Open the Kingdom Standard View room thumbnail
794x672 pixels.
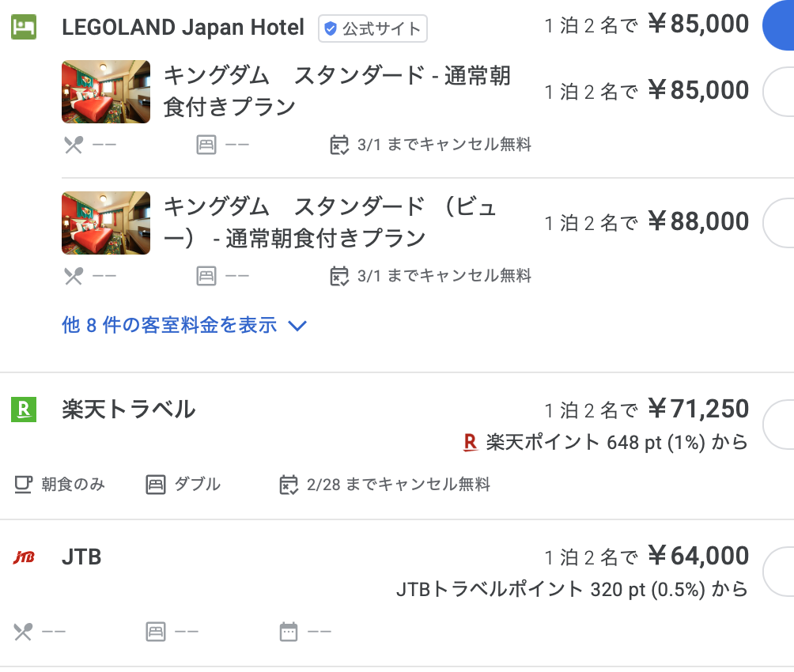[x=106, y=222]
